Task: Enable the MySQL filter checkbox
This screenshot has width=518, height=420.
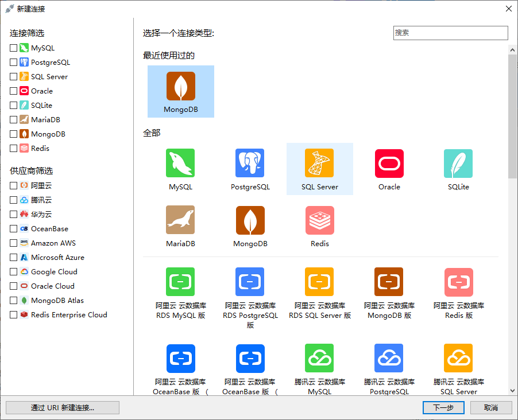Action: pos(13,48)
